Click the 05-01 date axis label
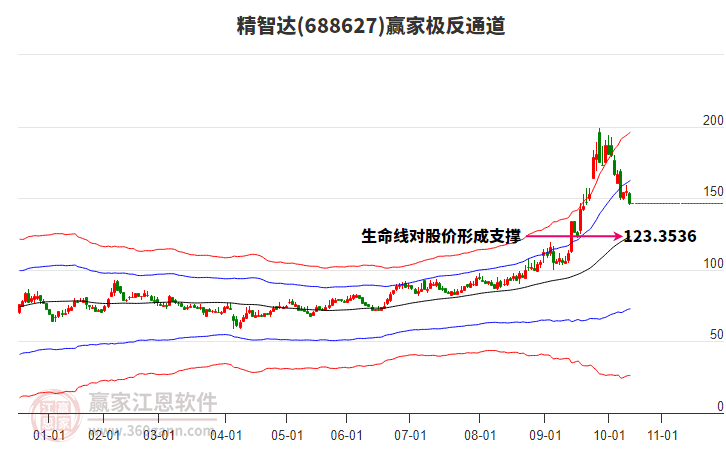The image size is (726, 450). point(287,436)
